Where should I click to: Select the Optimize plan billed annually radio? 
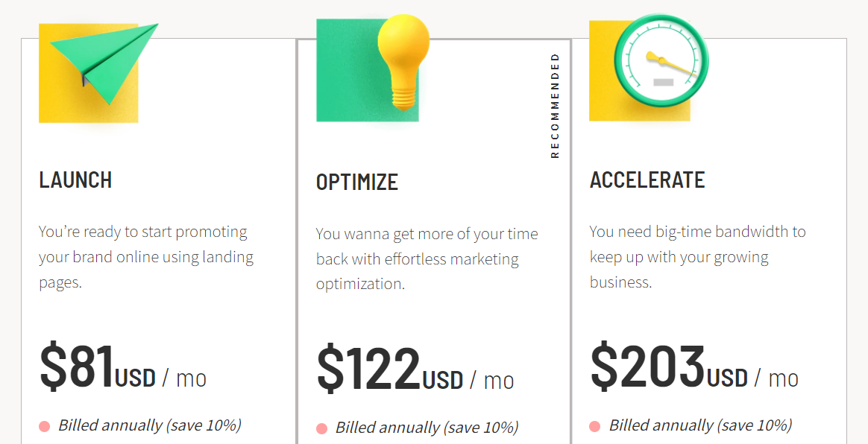tap(321, 428)
